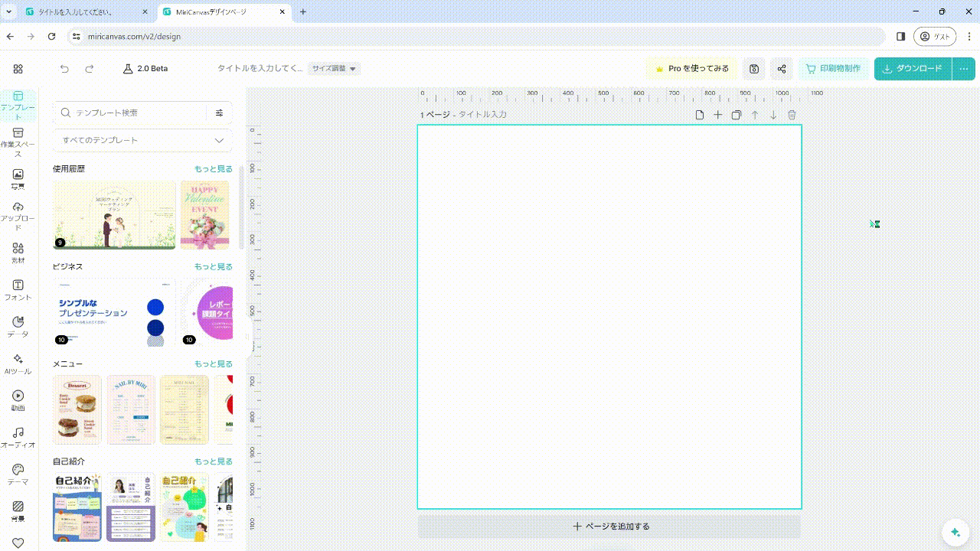This screenshot has height=551, width=980.
Task: Select the wedding template thumbnail under 使用履歴
Action: pos(113,215)
